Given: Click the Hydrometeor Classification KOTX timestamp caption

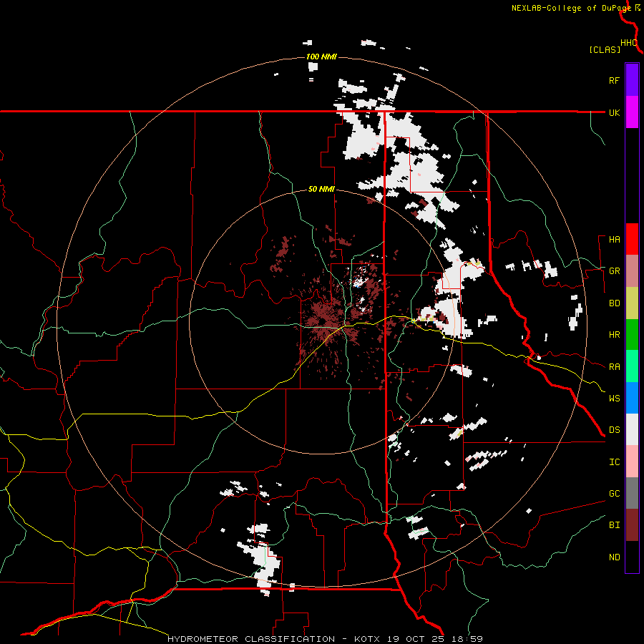Looking at the screenshot, I should (x=325, y=639).
